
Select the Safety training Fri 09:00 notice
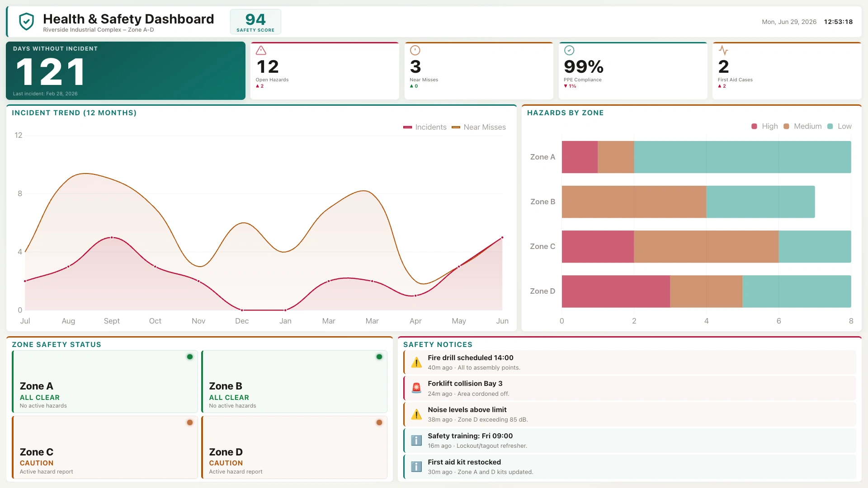click(630, 441)
